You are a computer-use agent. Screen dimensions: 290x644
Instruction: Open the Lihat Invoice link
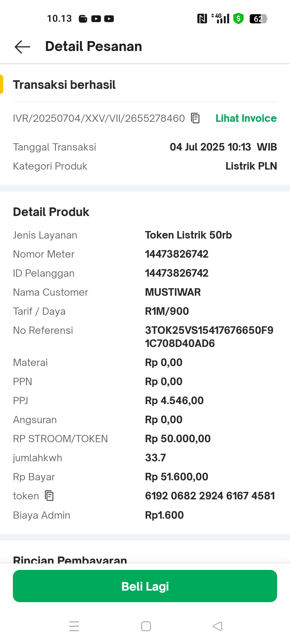246,118
